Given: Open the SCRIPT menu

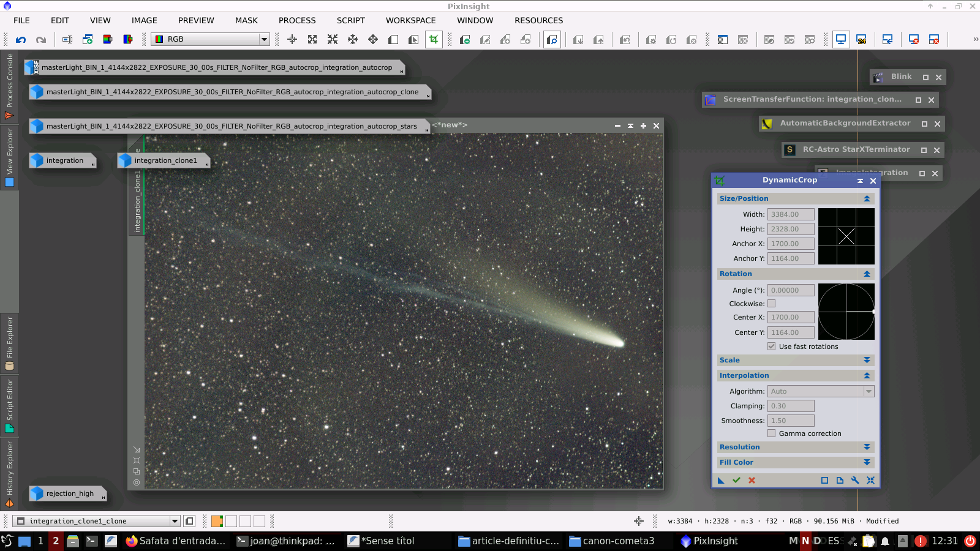Looking at the screenshot, I should pyautogui.click(x=350, y=20).
